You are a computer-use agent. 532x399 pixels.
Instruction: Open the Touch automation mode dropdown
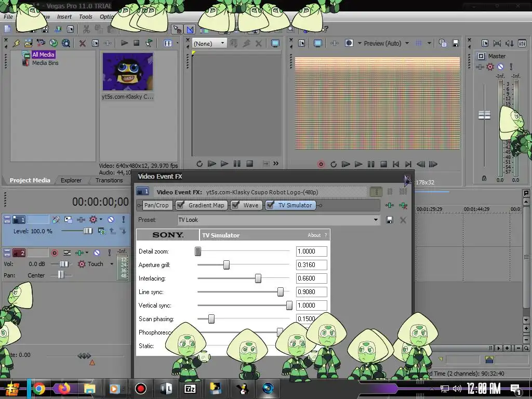(x=112, y=263)
